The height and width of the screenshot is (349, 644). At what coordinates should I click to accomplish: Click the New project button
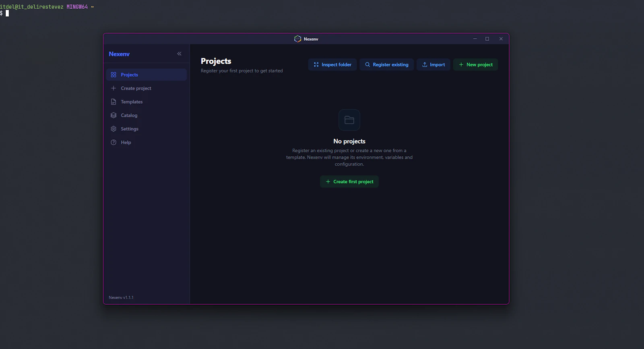[x=475, y=64]
